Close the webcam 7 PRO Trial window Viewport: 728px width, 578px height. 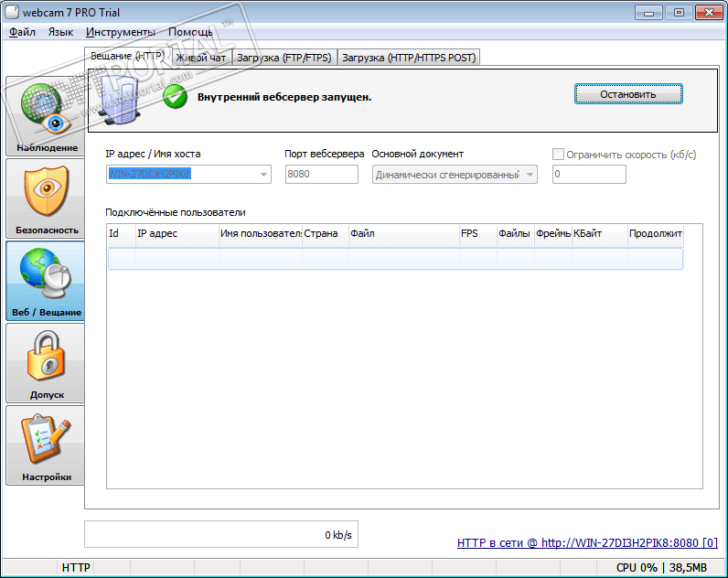709,13
